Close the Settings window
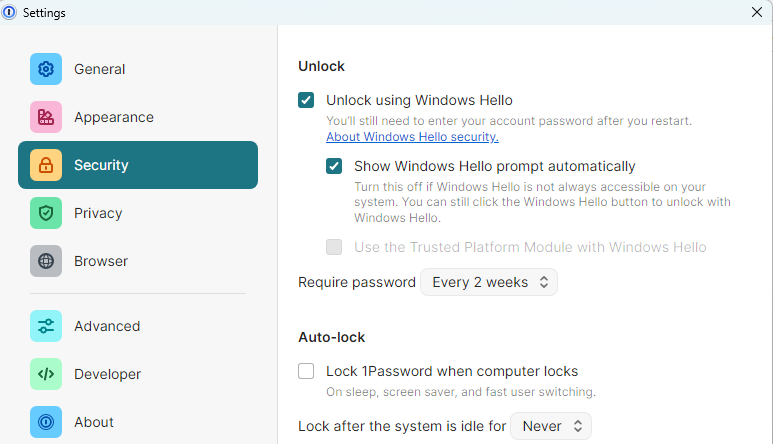The image size is (773, 444). [x=757, y=12]
